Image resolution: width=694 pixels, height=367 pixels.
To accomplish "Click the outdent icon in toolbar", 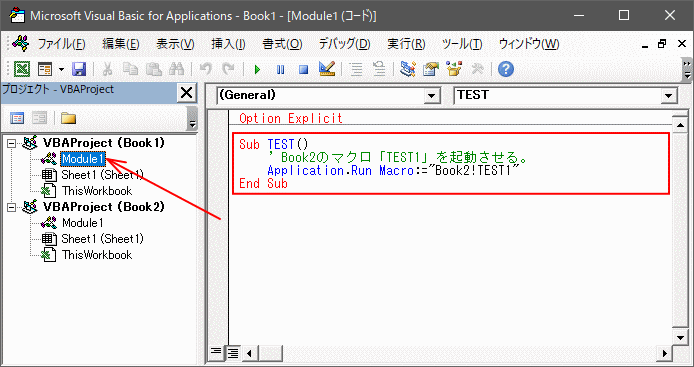I will pyautogui.click(x=379, y=69).
